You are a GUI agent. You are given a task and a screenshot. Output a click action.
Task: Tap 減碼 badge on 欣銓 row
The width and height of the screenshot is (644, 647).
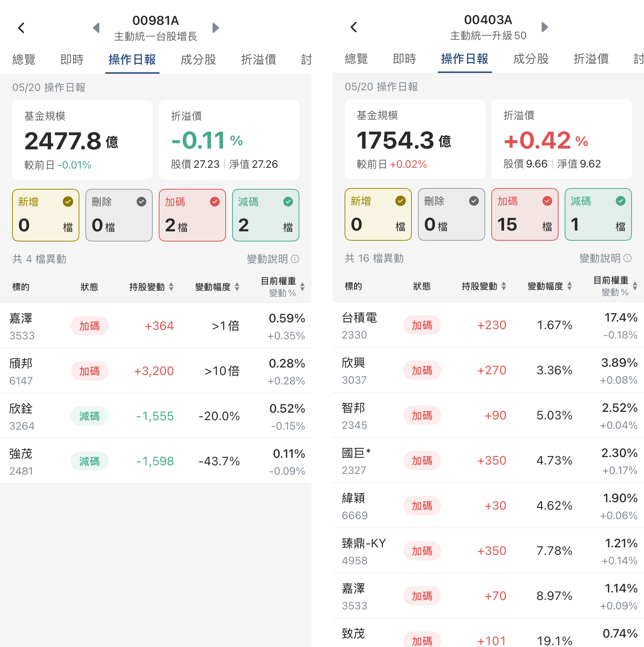click(x=90, y=416)
